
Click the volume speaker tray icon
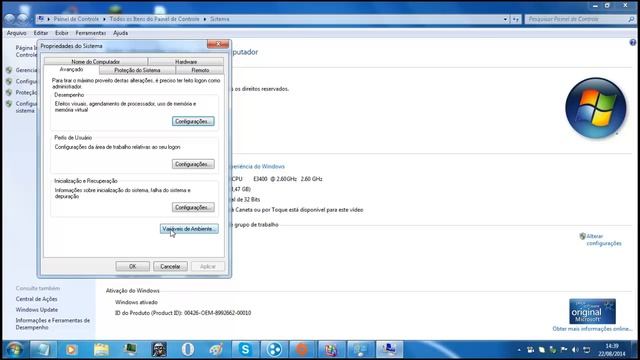coord(575,350)
